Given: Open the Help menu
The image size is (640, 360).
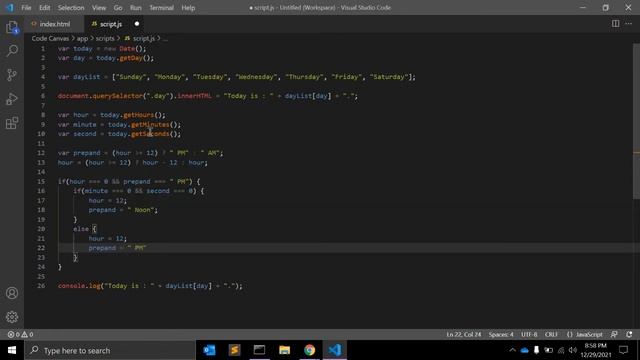Looking at the screenshot, I should coord(188,7).
